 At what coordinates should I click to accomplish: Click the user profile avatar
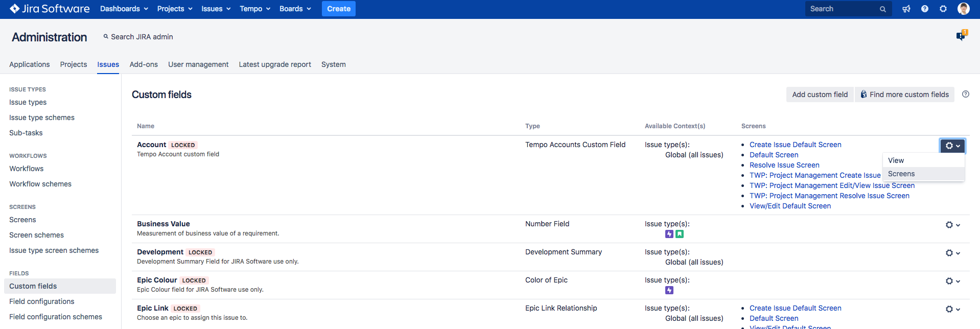pyautogui.click(x=963, y=9)
